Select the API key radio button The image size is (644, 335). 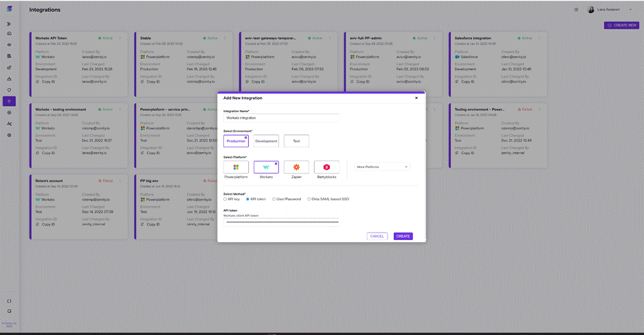point(225,199)
